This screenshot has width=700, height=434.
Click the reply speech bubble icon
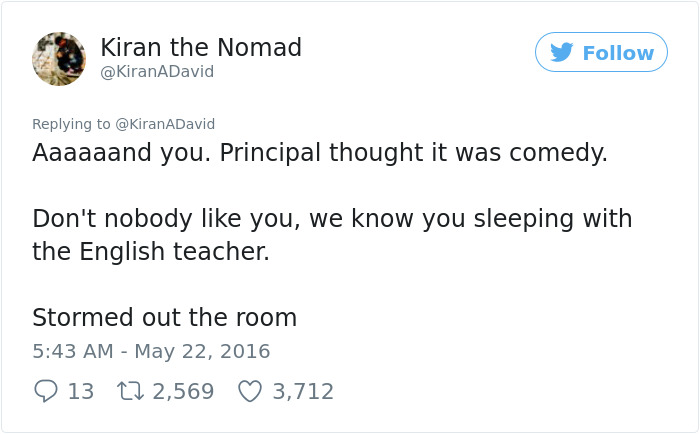(x=46, y=391)
